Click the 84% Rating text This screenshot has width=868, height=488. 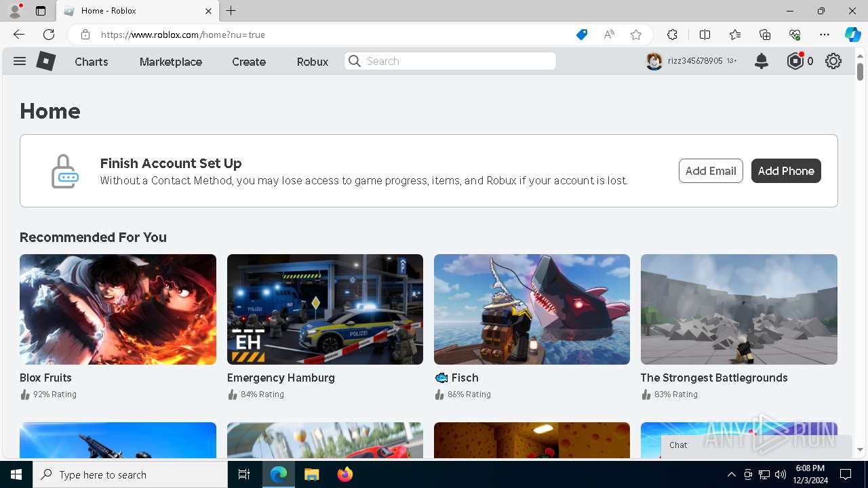tap(262, 394)
